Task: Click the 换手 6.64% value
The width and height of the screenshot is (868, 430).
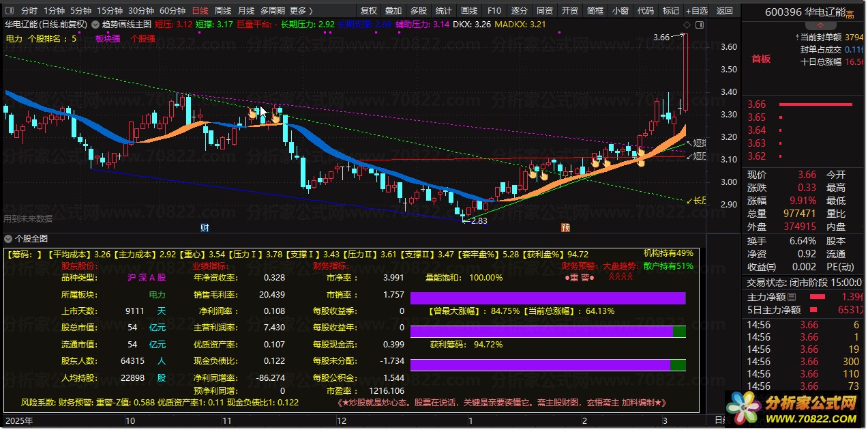Action: (x=802, y=241)
